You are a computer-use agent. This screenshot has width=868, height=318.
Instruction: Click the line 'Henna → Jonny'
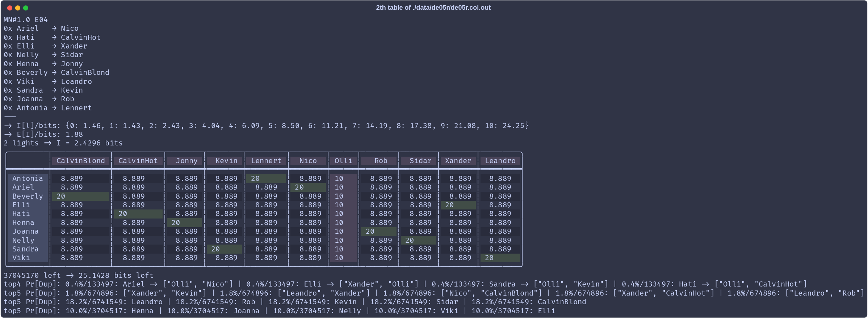tap(43, 64)
